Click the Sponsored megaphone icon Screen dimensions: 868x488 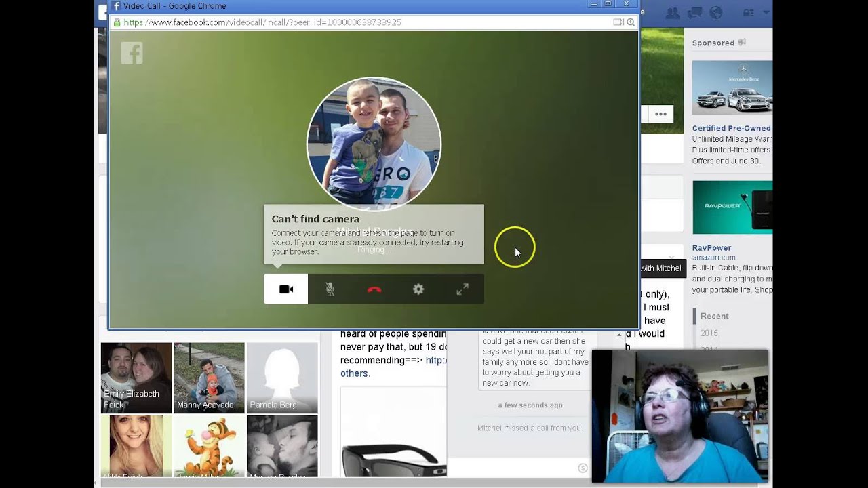[742, 42]
